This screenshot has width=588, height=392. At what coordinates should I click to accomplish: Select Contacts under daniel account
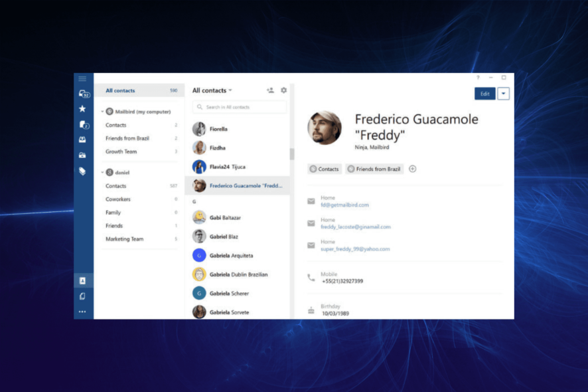tap(139, 186)
